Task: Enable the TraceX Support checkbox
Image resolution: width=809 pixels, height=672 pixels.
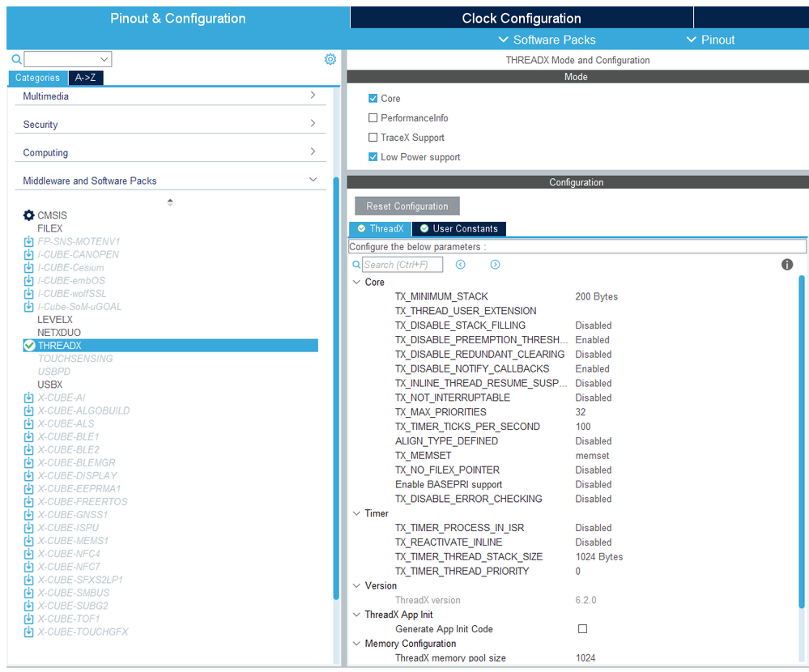Action: point(373,138)
